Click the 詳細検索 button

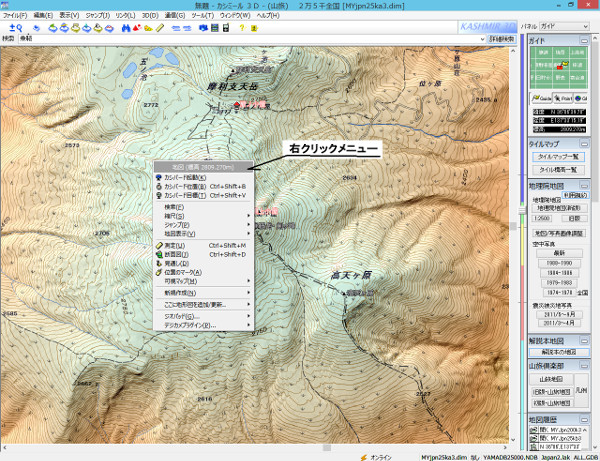point(502,38)
